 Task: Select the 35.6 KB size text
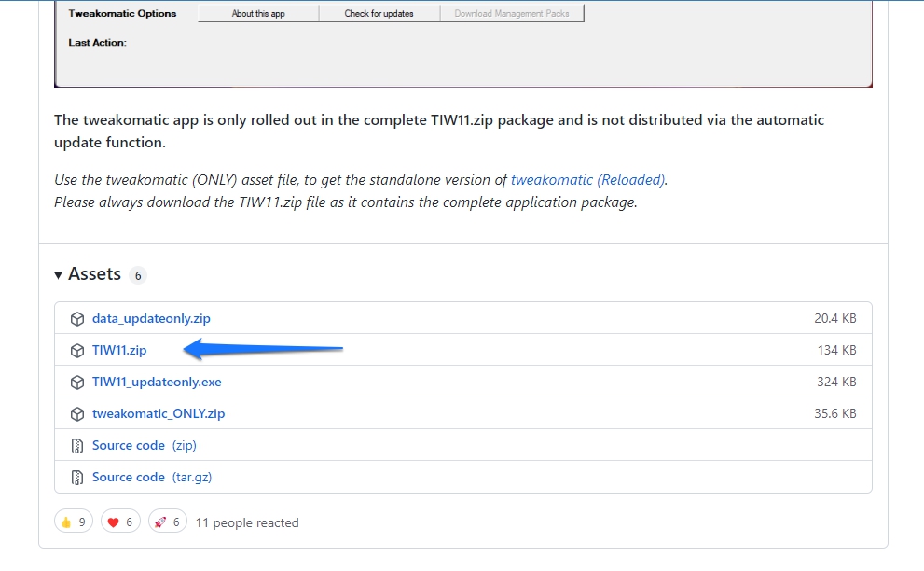click(835, 414)
